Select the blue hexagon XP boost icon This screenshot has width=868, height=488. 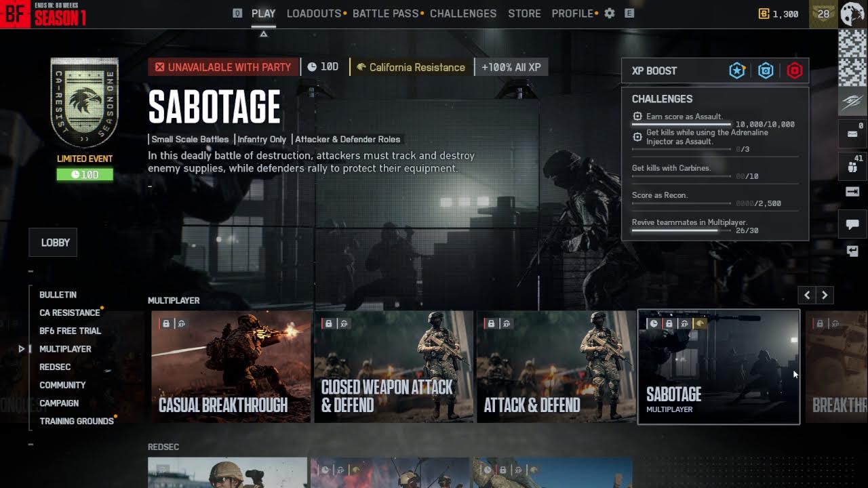coord(766,70)
